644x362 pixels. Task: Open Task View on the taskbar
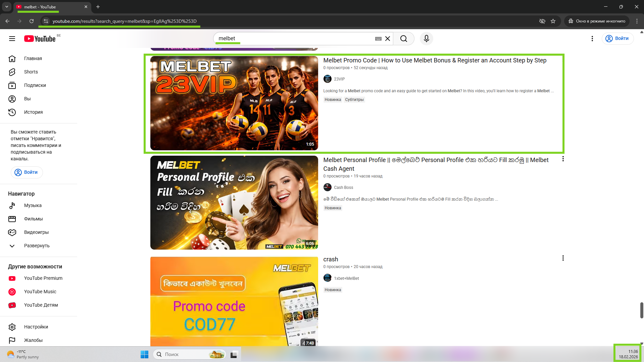point(234,354)
